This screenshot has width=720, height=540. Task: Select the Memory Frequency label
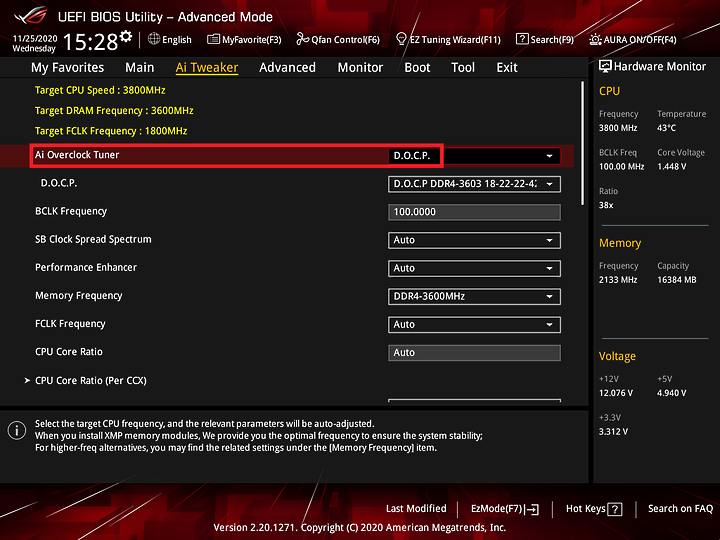click(79, 295)
